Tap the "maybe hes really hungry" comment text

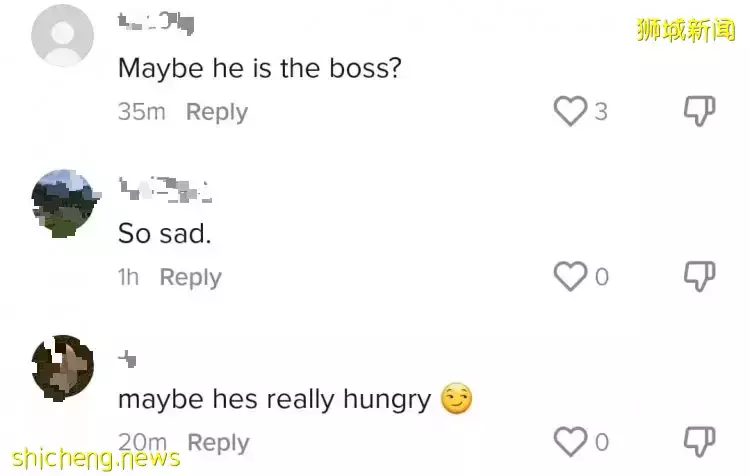pyautogui.click(x=275, y=400)
